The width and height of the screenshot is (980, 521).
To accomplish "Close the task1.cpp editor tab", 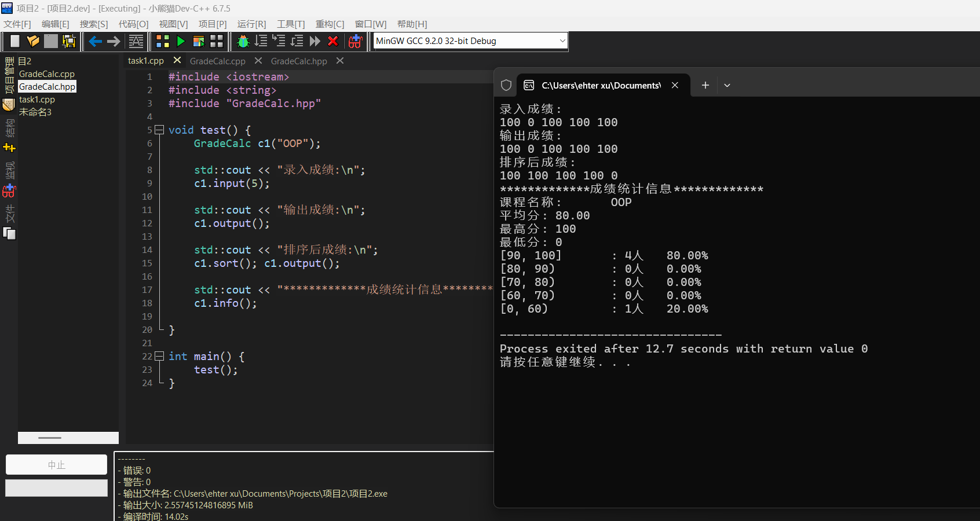I will pos(177,60).
